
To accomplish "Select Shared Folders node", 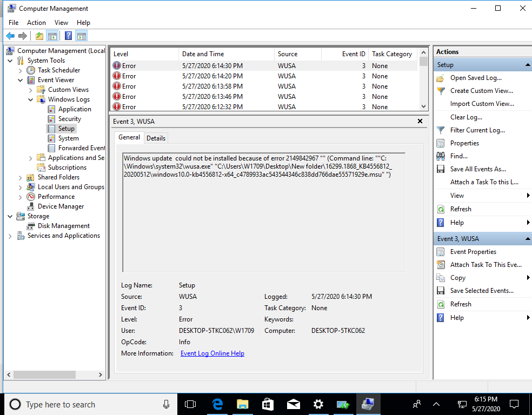I will tap(58, 177).
